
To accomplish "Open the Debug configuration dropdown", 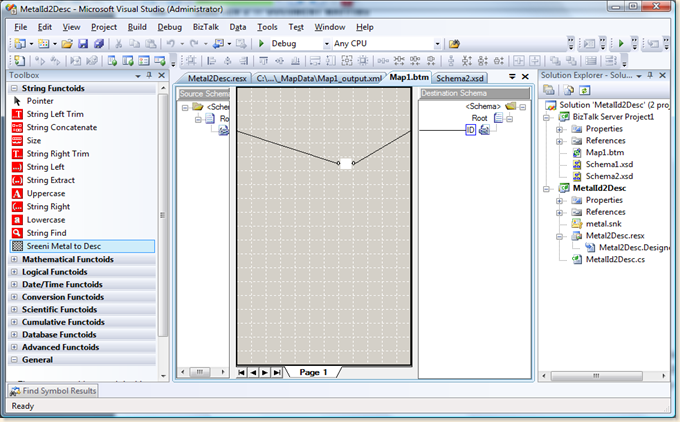I will [326, 44].
